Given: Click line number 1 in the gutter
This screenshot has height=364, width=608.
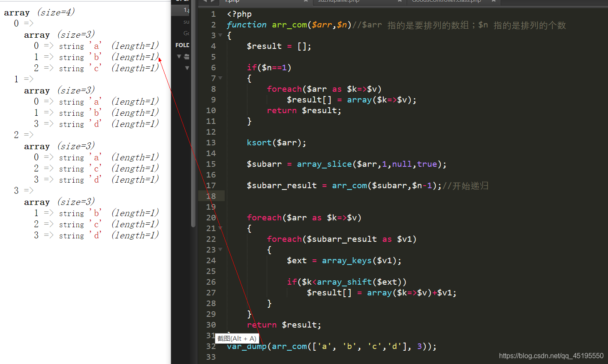Looking at the screenshot, I should 213,14.
